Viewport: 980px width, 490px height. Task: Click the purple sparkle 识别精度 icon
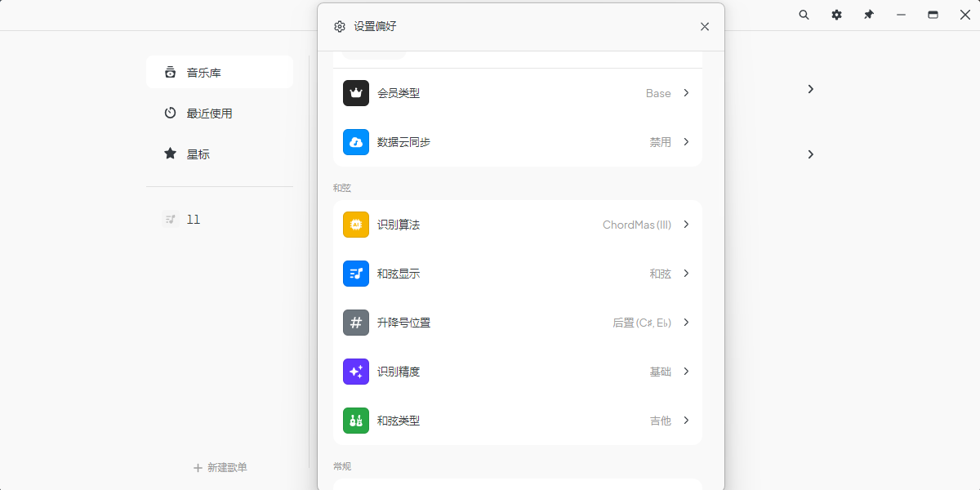[356, 372]
